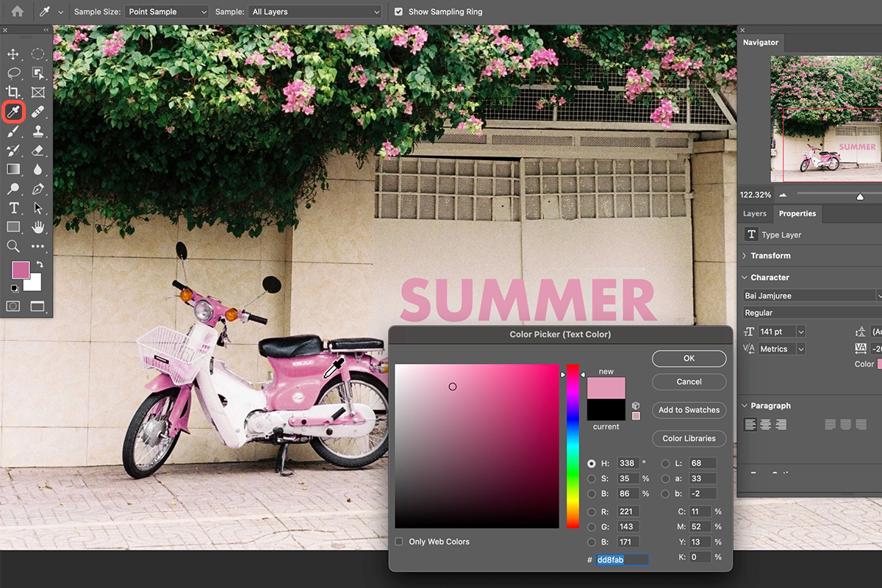Select the Clone Stamp tool
Screen dimensions: 882x588
37,132
